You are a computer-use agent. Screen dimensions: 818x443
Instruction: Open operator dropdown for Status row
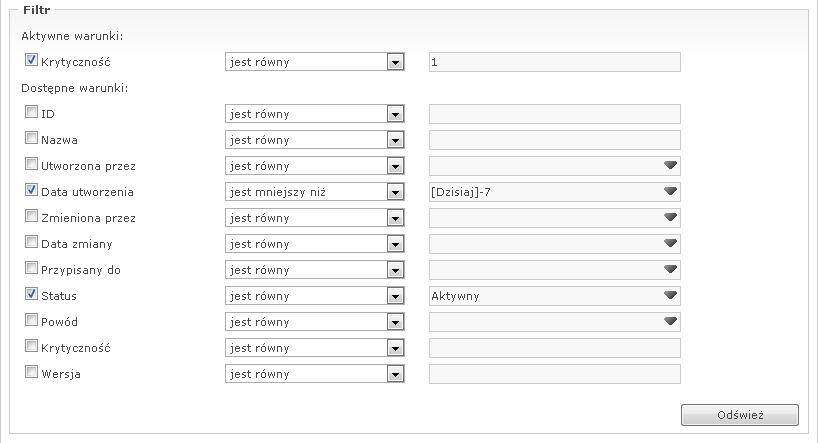(x=396, y=296)
